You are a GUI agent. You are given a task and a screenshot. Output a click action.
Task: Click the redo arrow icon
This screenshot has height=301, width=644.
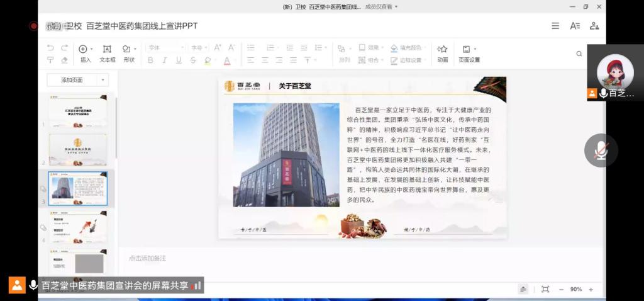(x=64, y=48)
